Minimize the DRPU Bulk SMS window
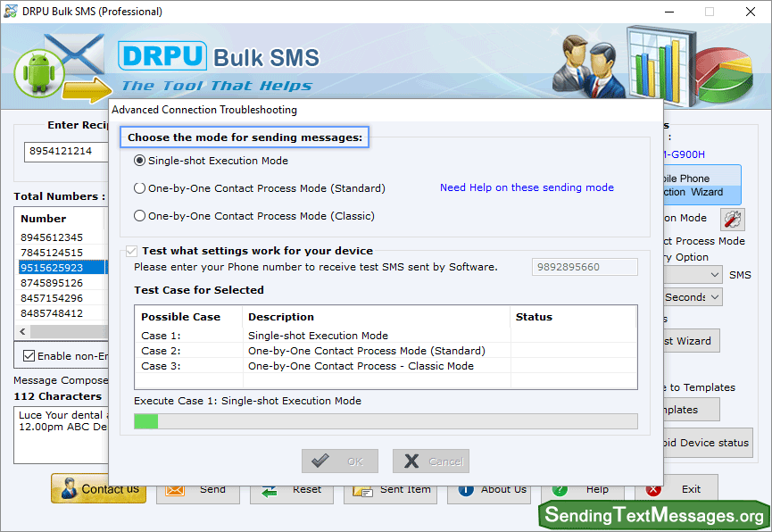Viewport: 772px width, 532px height. 669,12
